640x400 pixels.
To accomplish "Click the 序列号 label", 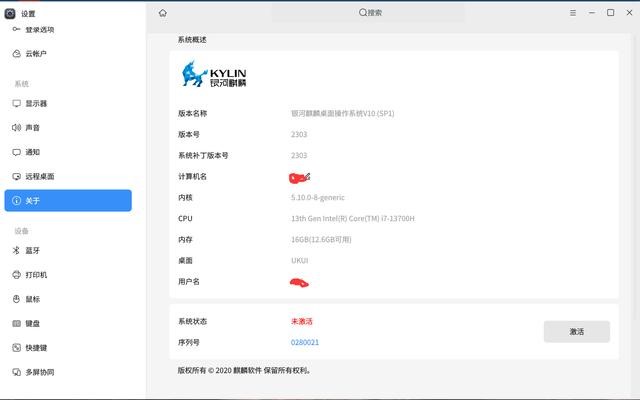I will click(189, 342).
